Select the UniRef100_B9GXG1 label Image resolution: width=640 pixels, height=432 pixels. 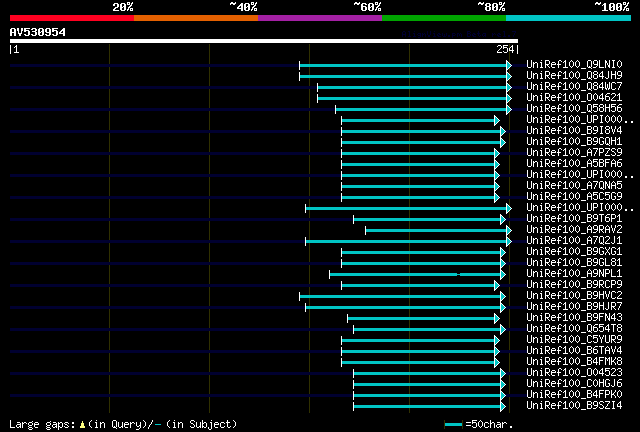[574, 252]
